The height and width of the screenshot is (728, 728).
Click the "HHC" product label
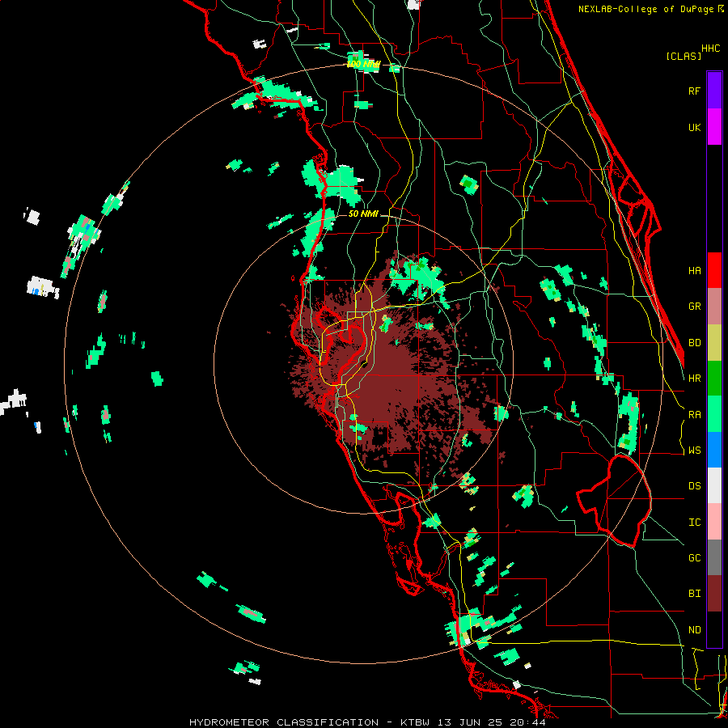click(x=711, y=49)
